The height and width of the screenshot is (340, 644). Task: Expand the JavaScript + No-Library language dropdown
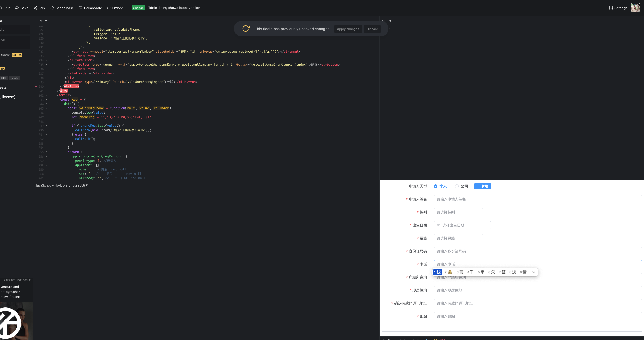(87, 185)
